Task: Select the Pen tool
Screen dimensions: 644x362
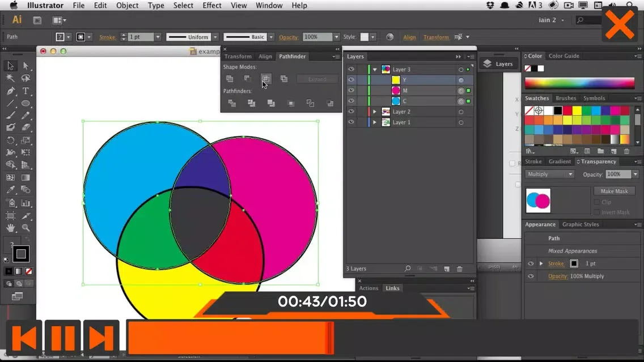Action: pos(10,91)
